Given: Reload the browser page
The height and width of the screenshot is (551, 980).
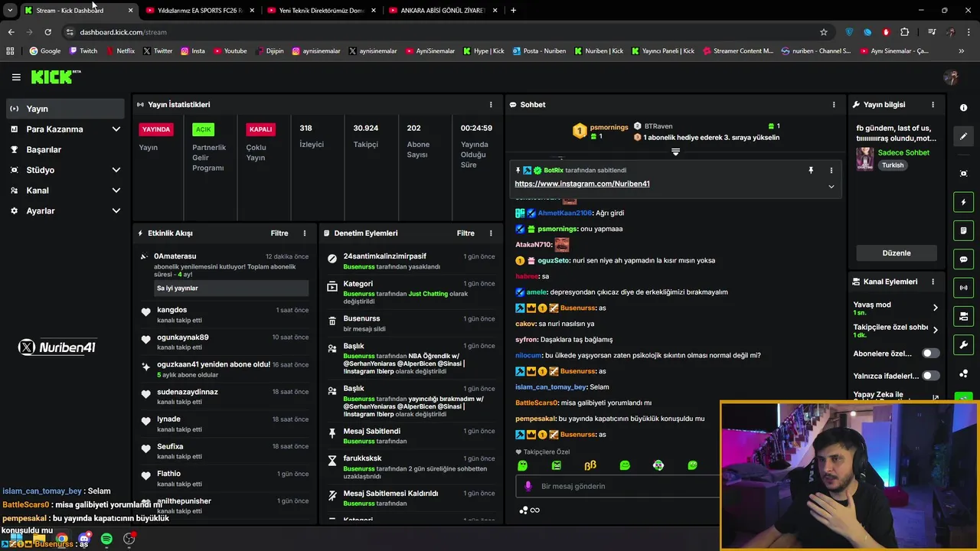Looking at the screenshot, I should tap(47, 32).
